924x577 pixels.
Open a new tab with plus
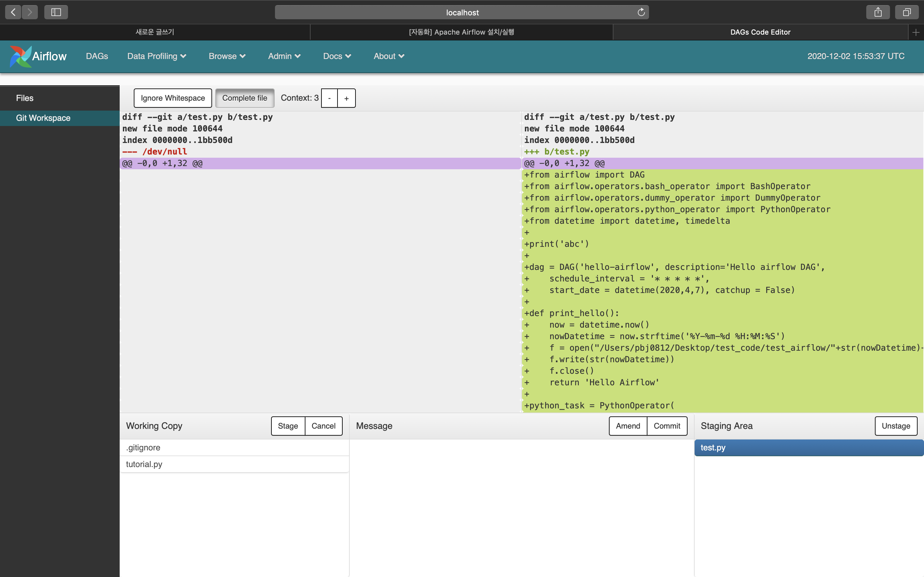[916, 32]
